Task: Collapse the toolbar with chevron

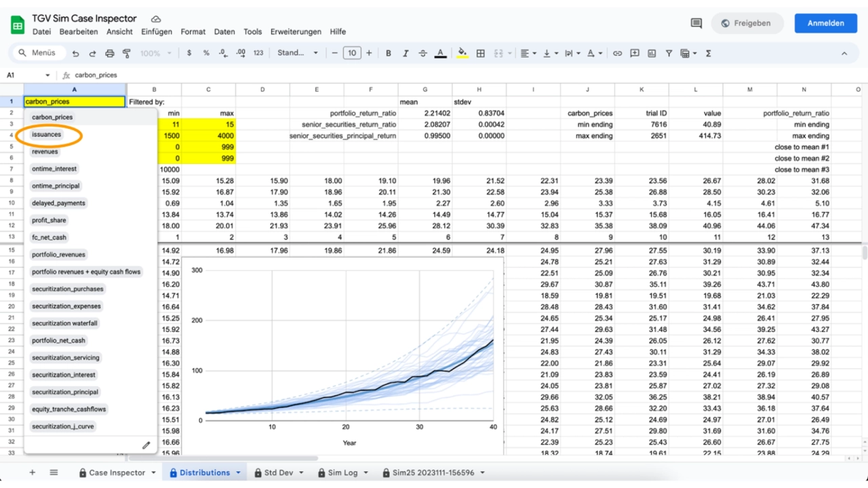Action: pyautogui.click(x=844, y=54)
